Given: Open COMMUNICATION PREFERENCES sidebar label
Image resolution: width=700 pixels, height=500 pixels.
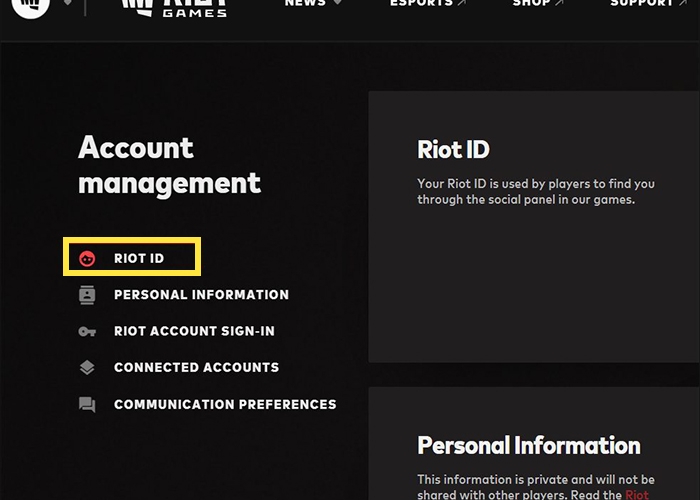Looking at the screenshot, I should (225, 405).
